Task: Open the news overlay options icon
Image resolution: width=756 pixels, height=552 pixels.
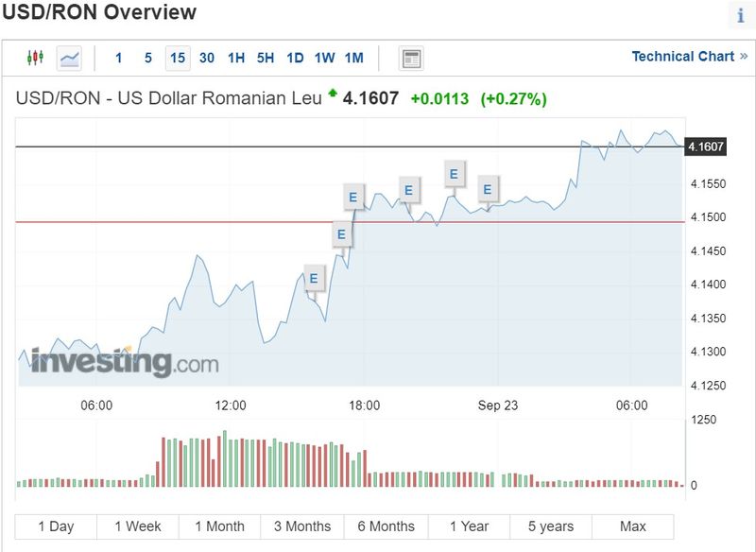Action: click(411, 59)
